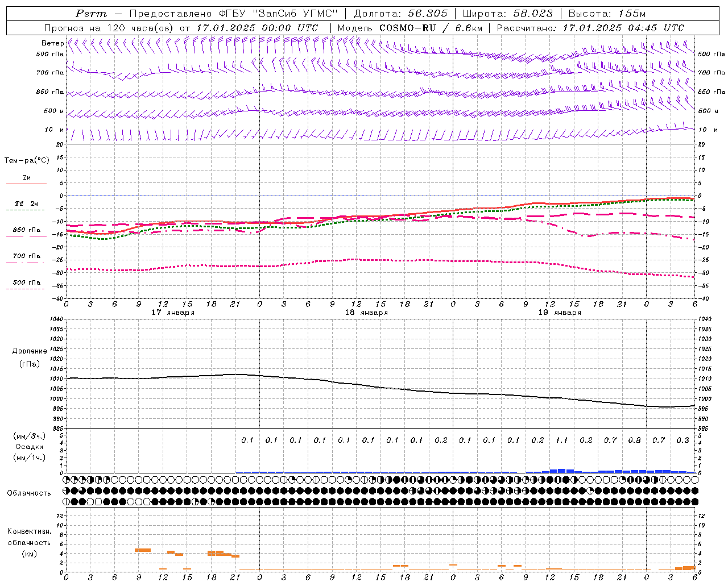Click the "Тем-ра(°C)" temperature panel label
Screen dimensions: 728x582
click(27, 161)
